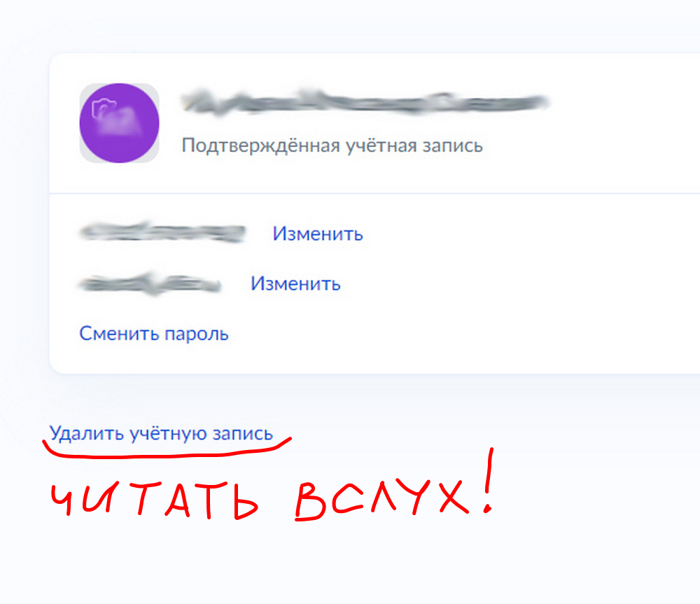
Task: Click the red underline beneath the delete link
Action: (167, 450)
